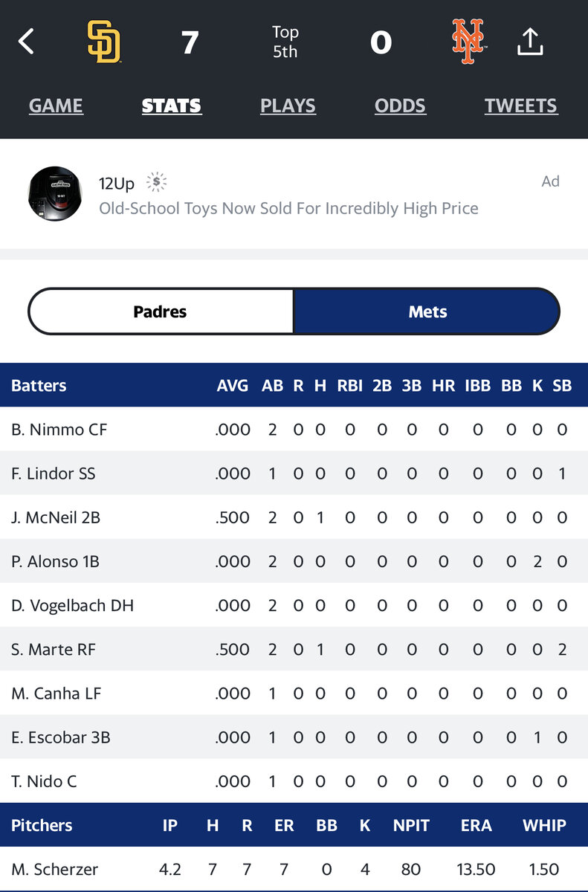Select Mets in the team toggle
Viewport: 588px width, 892px height.
pyautogui.click(x=427, y=311)
